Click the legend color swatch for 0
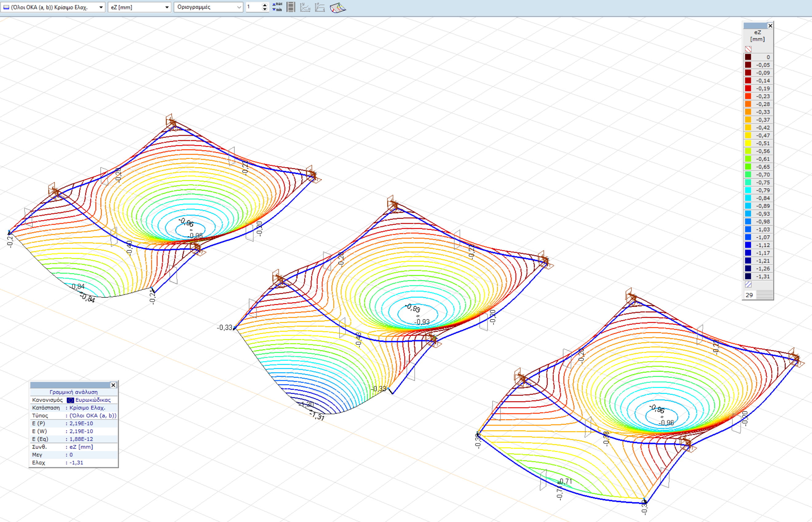The height and width of the screenshot is (522, 812). pos(748,57)
